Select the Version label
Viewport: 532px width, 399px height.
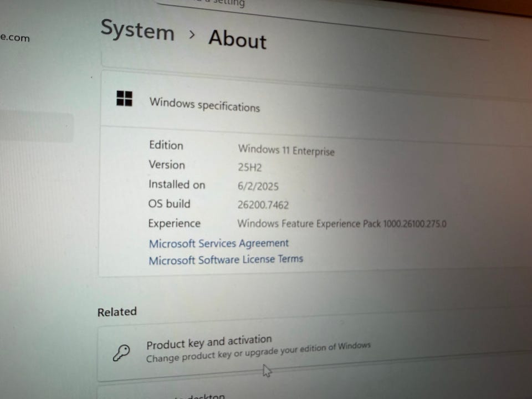(x=167, y=165)
